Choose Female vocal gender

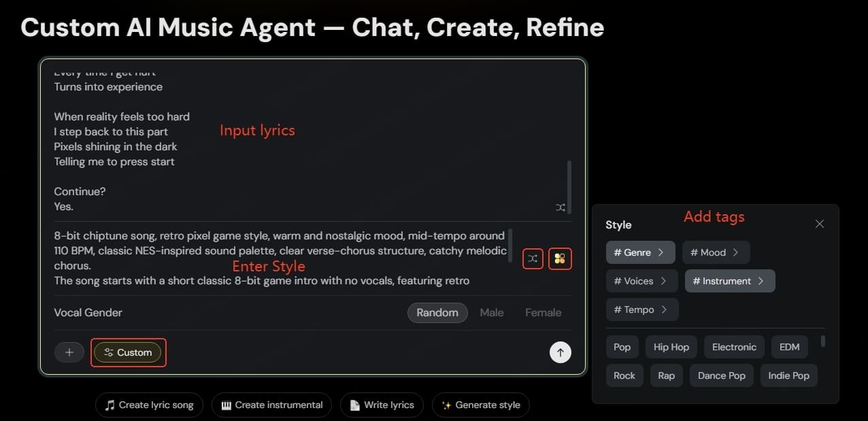(543, 313)
